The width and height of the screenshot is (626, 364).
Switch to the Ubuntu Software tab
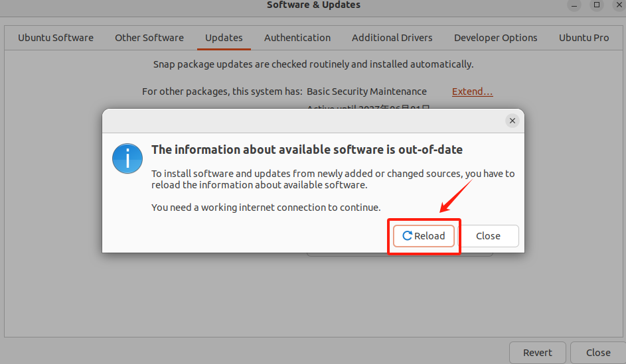tap(56, 38)
